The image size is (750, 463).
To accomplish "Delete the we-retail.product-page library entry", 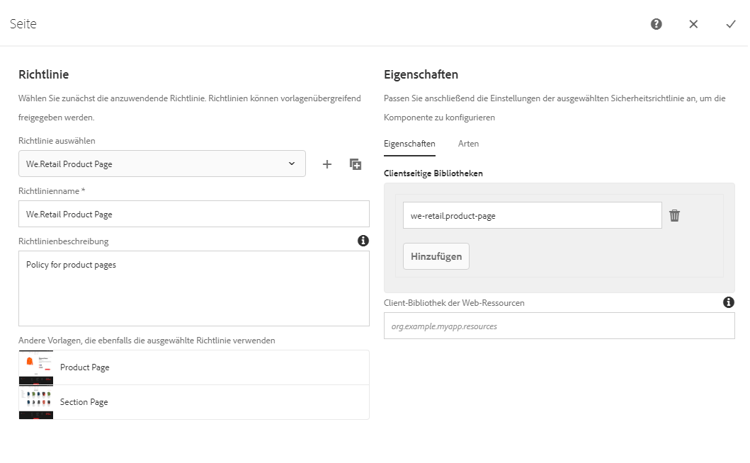I will 675,215.
